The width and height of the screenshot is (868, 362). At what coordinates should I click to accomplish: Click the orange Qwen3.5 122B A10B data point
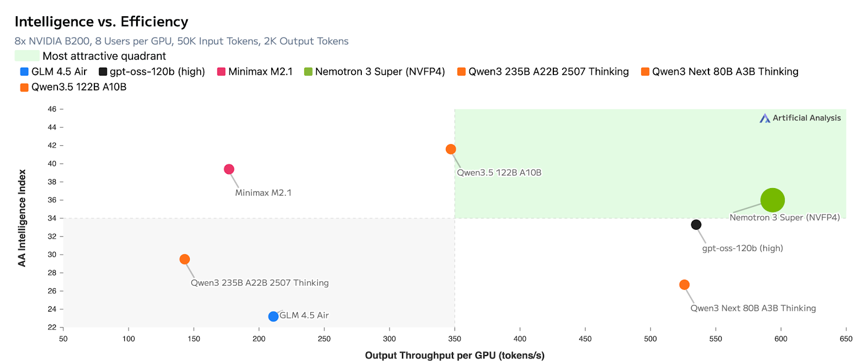[450, 149]
